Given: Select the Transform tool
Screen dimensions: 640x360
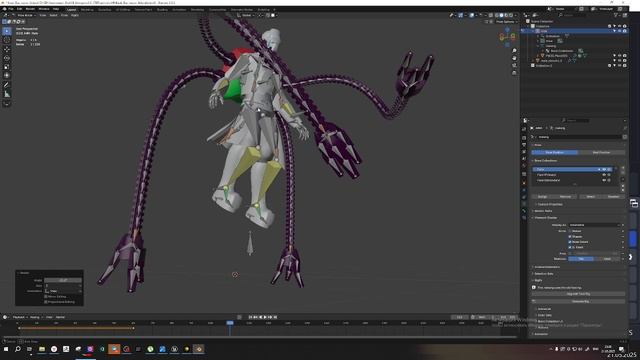Looking at the screenshot, I should tap(7, 76).
